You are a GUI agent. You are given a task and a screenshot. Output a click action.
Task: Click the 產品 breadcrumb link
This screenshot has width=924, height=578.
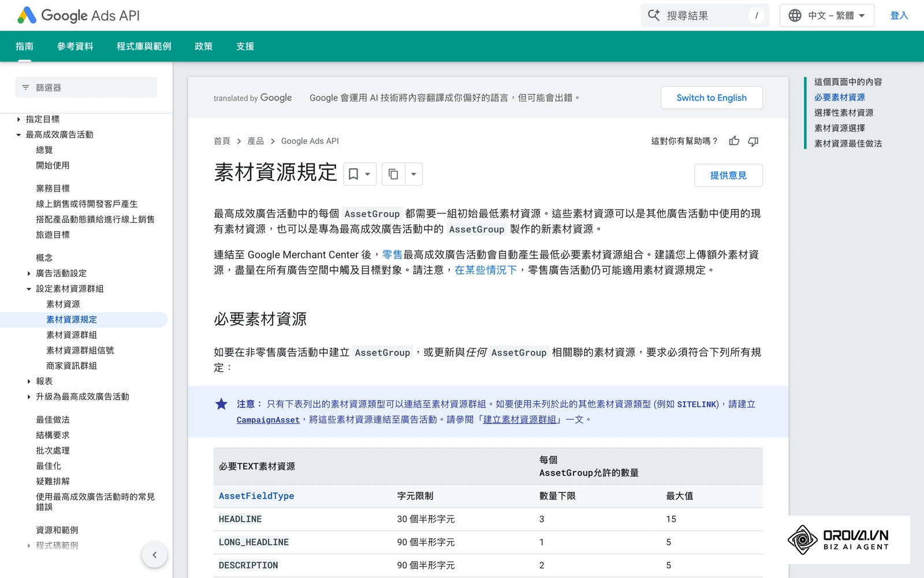click(x=256, y=141)
